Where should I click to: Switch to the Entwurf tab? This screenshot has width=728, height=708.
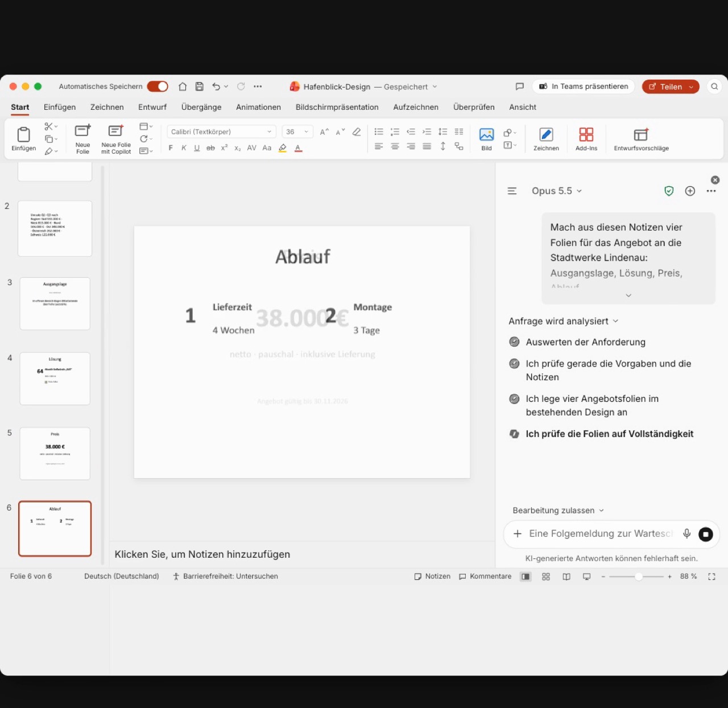[152, 107]
